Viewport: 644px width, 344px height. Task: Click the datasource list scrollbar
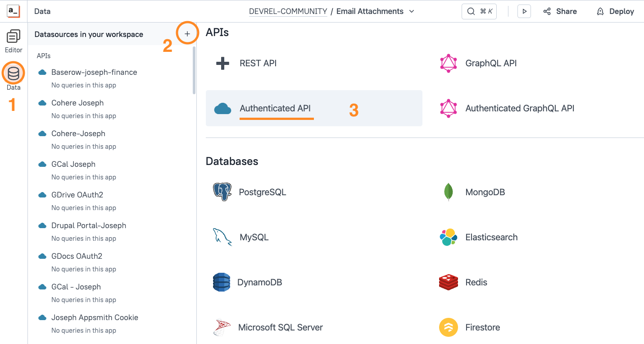[194, 70]
